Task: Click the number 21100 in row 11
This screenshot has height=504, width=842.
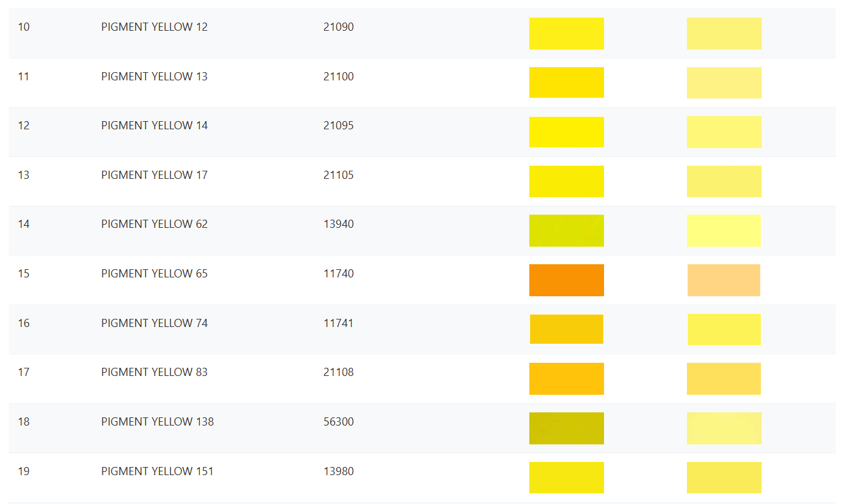Action: tap(338, 77)
